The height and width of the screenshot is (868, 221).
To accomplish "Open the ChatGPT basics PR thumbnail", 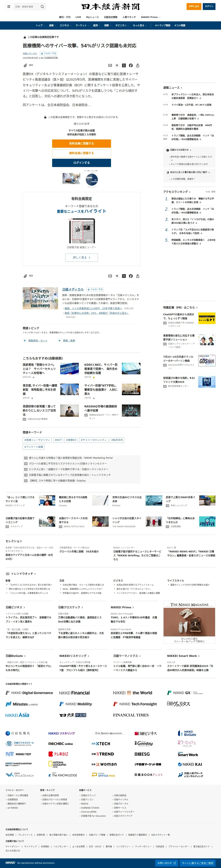I will (x=207, y=318).
